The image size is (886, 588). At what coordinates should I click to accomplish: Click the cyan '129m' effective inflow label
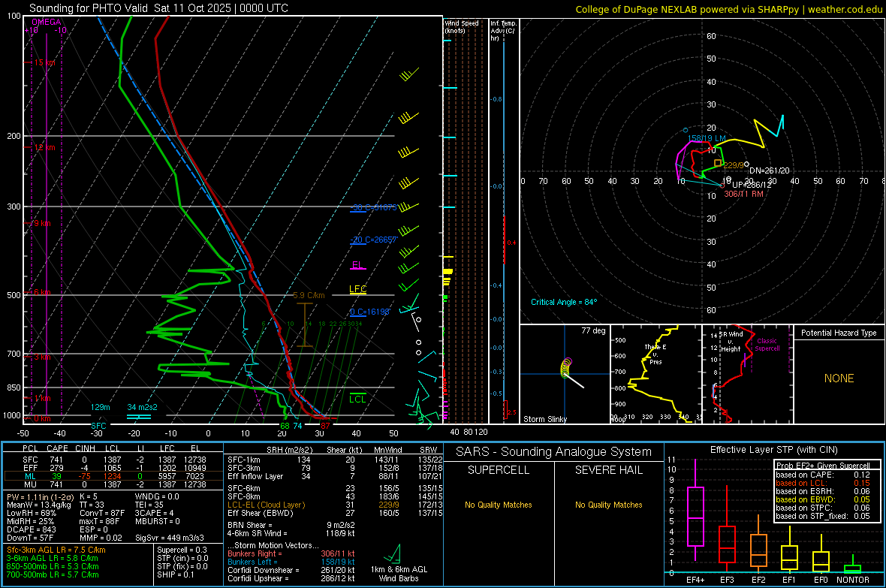101,407
